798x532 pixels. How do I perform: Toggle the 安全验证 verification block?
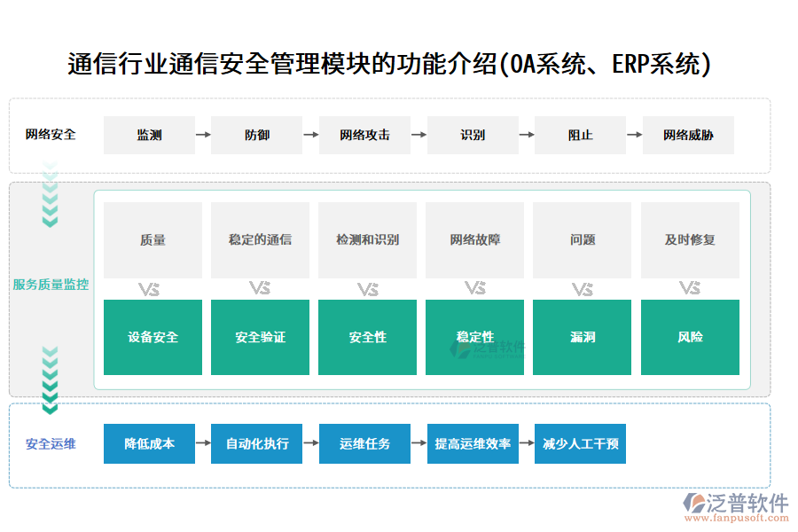click(x=259, y=337)
